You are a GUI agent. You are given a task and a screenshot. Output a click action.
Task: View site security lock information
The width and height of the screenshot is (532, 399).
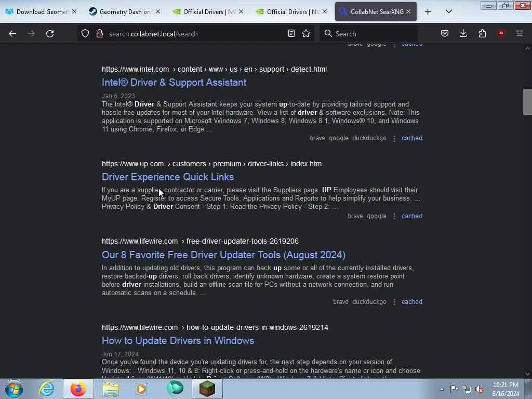click(99, 33)
